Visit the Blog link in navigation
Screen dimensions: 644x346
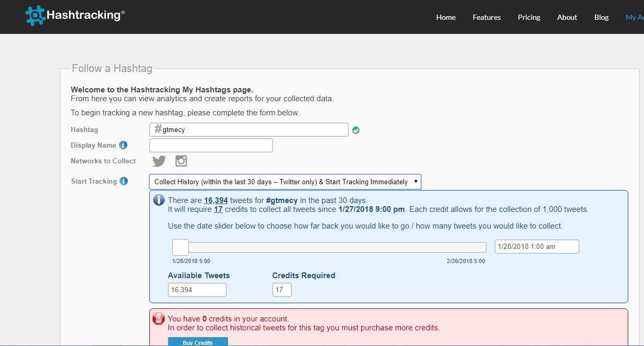tap(601, 17)
